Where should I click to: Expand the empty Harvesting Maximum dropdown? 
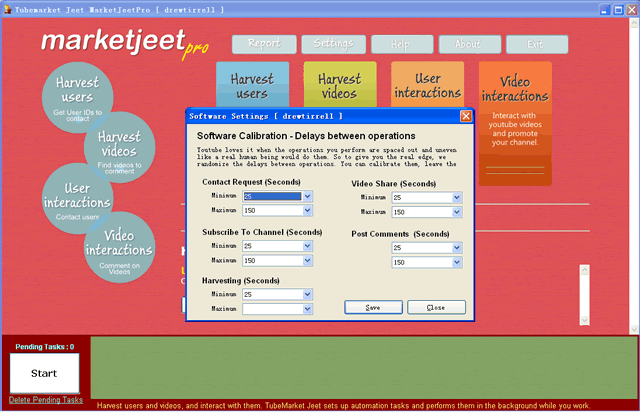[x=307, y=309]
